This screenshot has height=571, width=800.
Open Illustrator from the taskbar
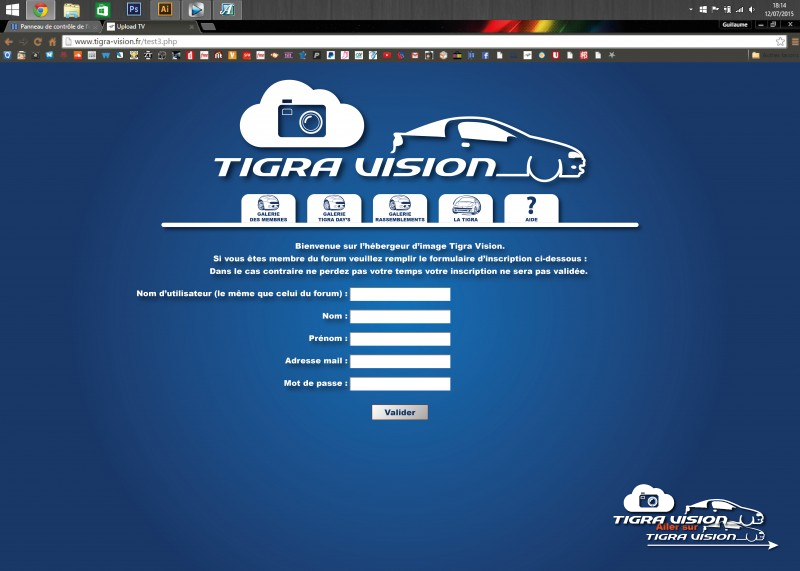(165, 10)
